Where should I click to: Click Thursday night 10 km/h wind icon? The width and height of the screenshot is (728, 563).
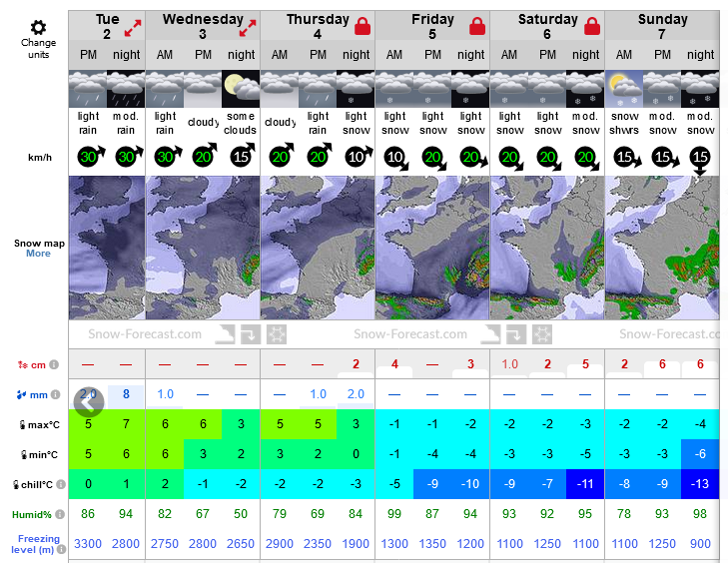(359, 156)
